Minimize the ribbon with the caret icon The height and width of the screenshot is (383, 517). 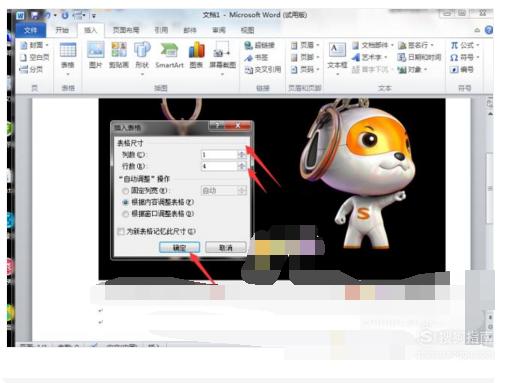click(x=477, y=30)
